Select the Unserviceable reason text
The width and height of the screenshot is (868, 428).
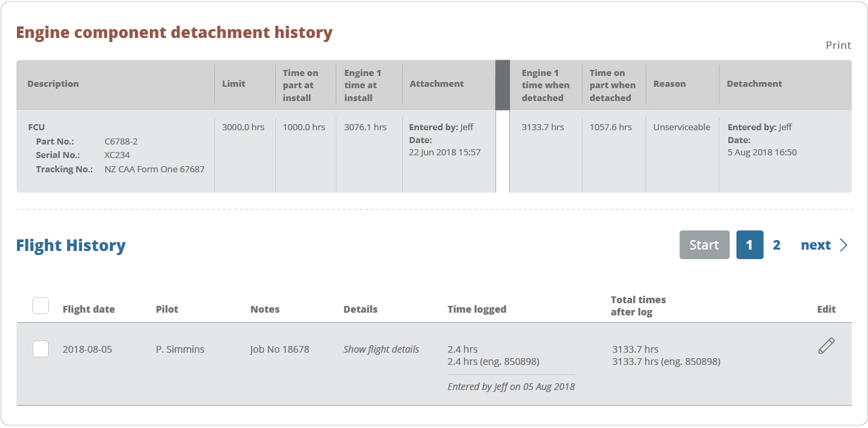tap(681, 127)
